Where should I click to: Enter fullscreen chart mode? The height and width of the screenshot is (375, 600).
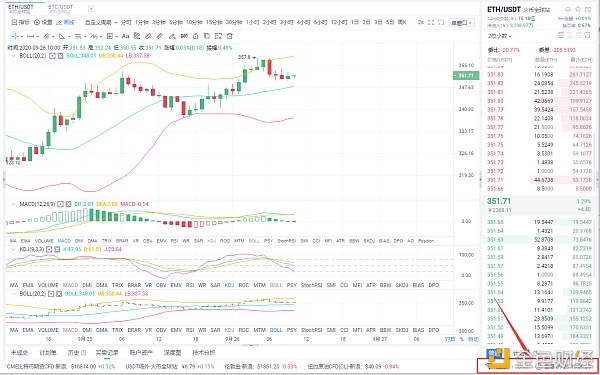point(431,22)
